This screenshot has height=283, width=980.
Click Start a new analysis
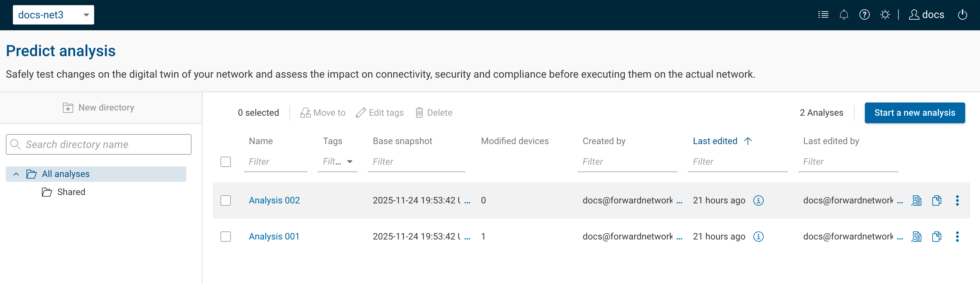(914, 112)
